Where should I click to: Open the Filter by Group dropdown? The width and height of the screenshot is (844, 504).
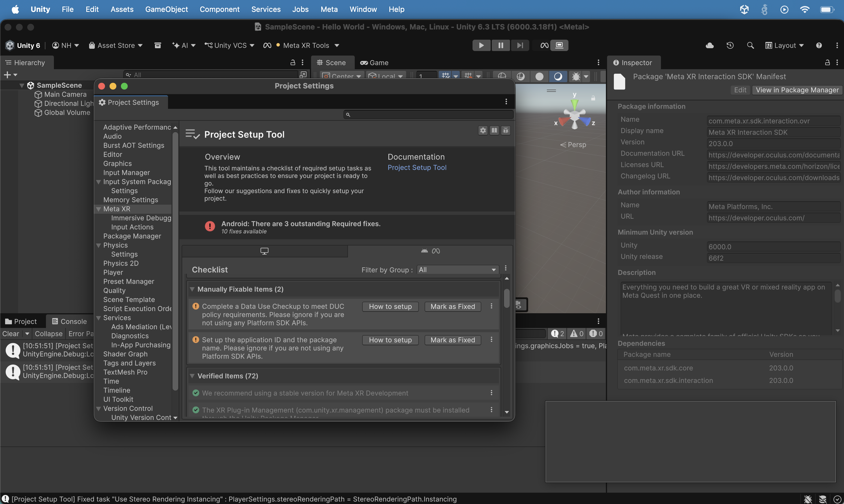[x=457, y=270]
